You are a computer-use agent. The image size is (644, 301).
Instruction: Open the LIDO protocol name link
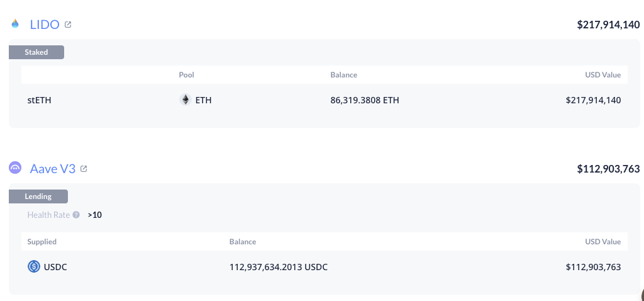point(45,25)
